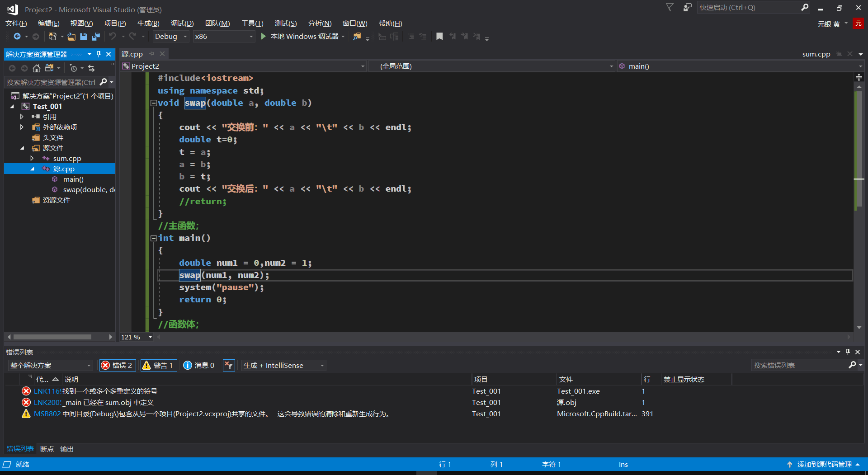Click the 搜索错误列表 input field
Viewport: 868px width, 475px height.
tap(798, 365)
